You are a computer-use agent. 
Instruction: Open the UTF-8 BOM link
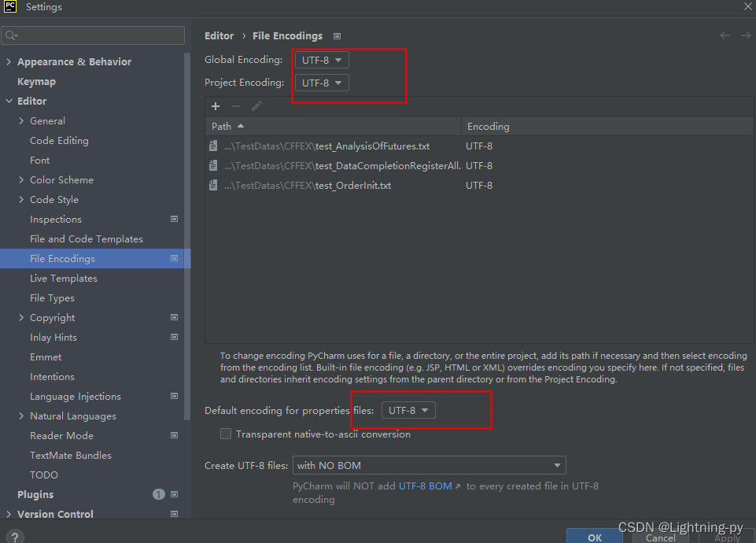423,486
